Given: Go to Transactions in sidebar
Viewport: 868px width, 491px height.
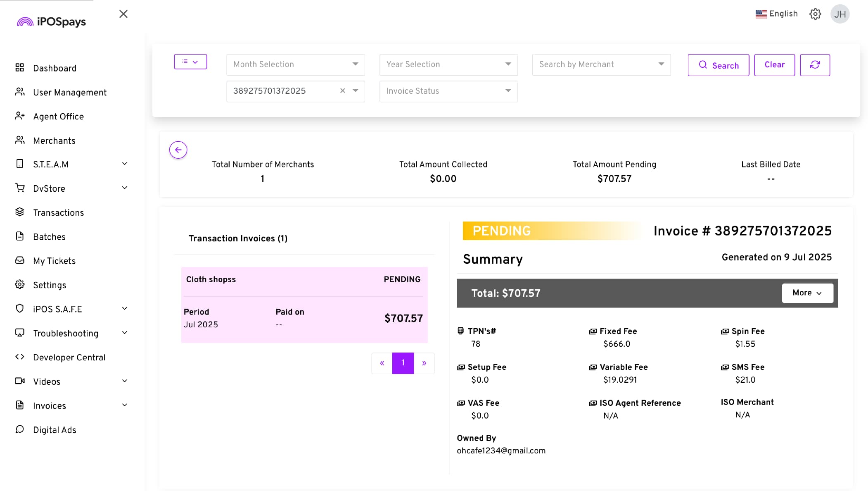Looking at the screenshot, I should (58, 212).
